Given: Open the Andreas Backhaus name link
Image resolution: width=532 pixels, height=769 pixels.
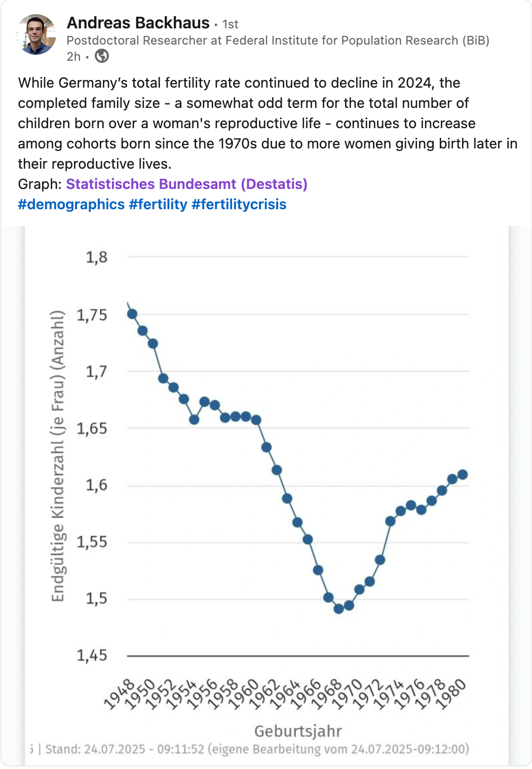Looking at the screenshot, I should pos(138,23).
